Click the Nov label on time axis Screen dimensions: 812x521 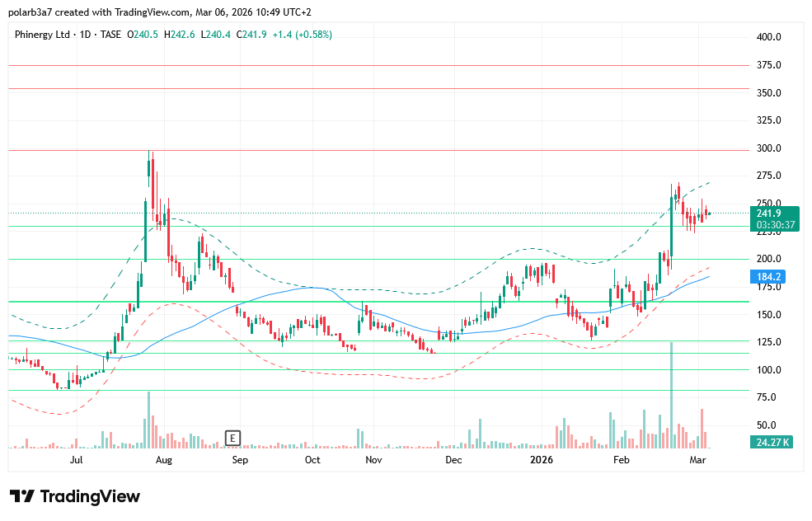point(373,460)
